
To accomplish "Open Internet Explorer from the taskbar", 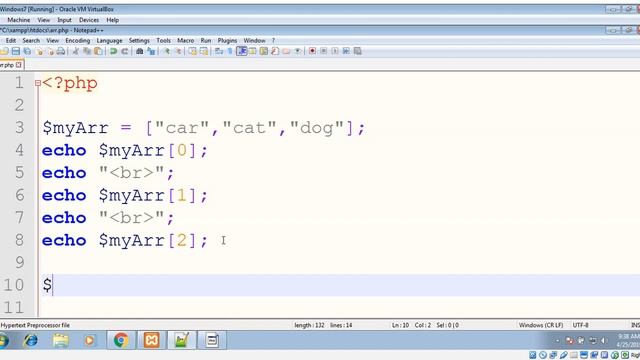I will pyautogui.click(x=31, y=340).
